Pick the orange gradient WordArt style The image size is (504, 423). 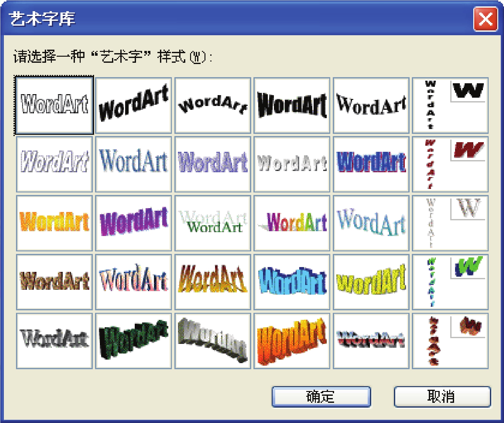(x=54, y=223)
